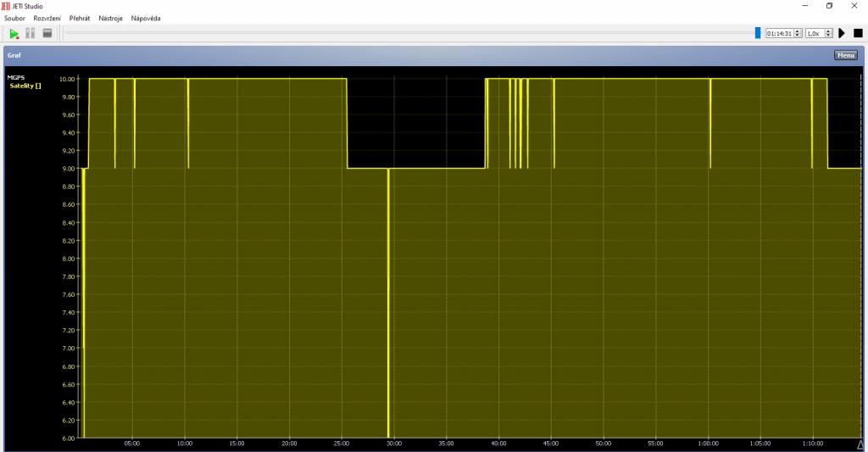Open the Nástroje menu
The image size is (868, 452).
110,18
